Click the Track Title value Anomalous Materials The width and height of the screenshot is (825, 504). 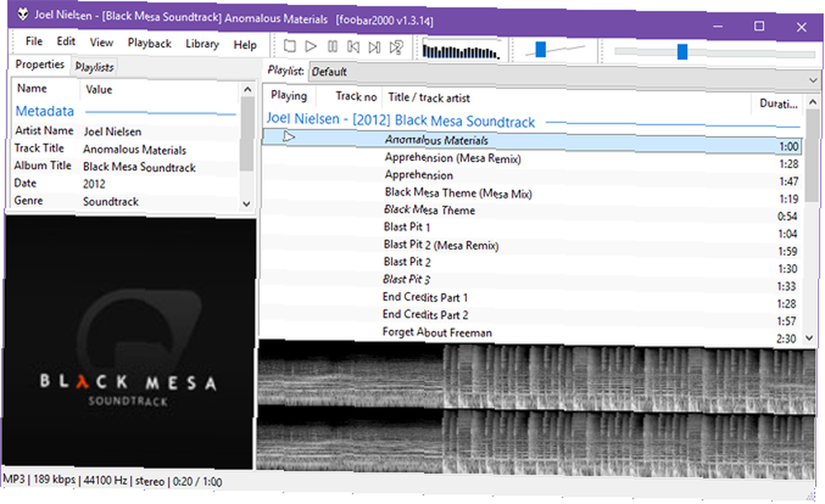point(134,150)
